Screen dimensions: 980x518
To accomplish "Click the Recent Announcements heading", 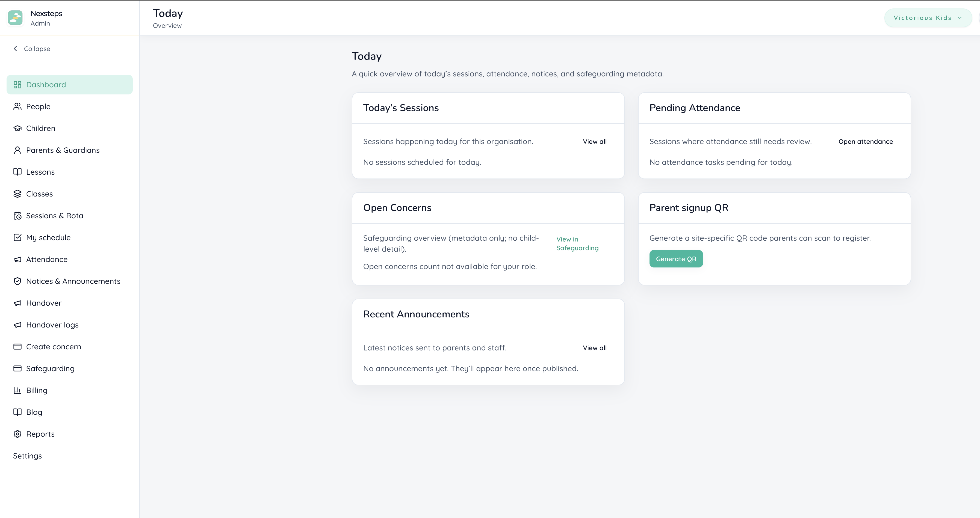I will [416, 314].
